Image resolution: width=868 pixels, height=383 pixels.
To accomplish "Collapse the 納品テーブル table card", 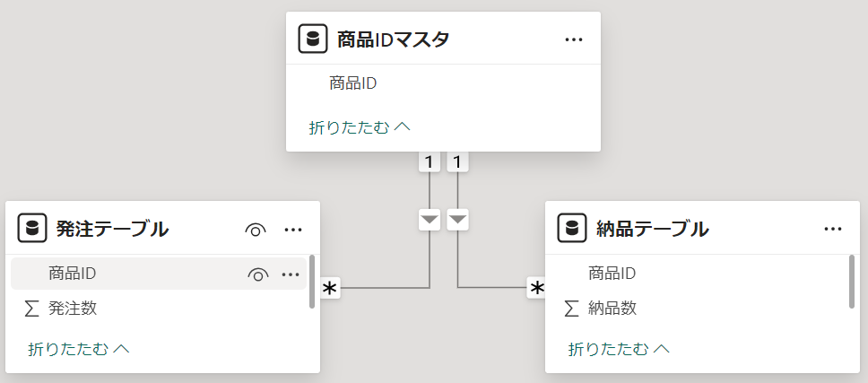I will [x=619, y=348].
